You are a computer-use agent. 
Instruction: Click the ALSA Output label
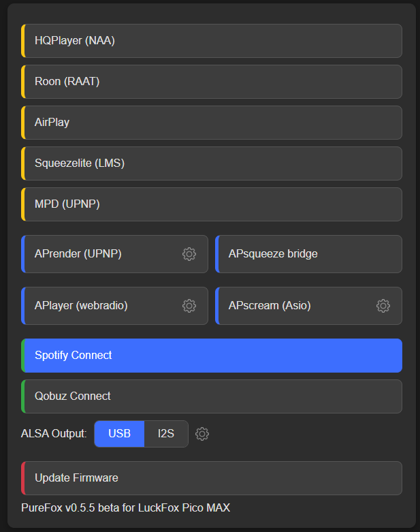[x=54, y=434]
